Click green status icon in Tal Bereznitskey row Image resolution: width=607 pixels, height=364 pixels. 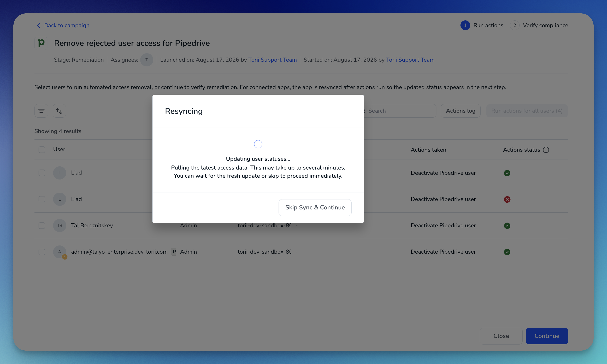pyautogui.click(x=507, y=226)
